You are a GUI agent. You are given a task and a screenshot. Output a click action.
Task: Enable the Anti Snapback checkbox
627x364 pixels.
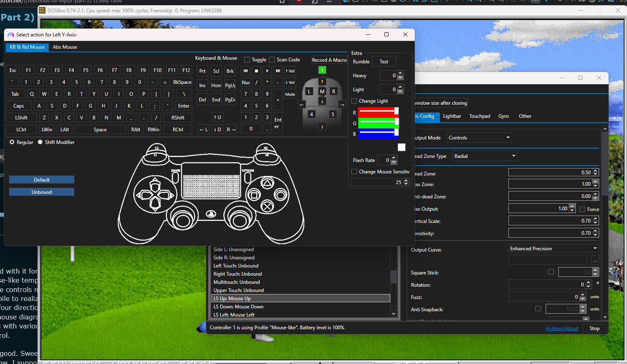tap(538, 309)
